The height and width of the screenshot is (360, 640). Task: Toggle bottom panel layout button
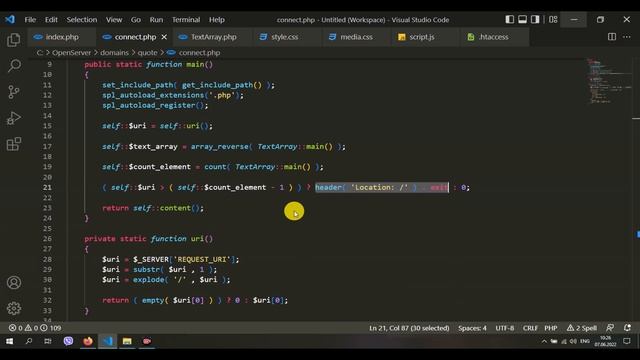522,19
